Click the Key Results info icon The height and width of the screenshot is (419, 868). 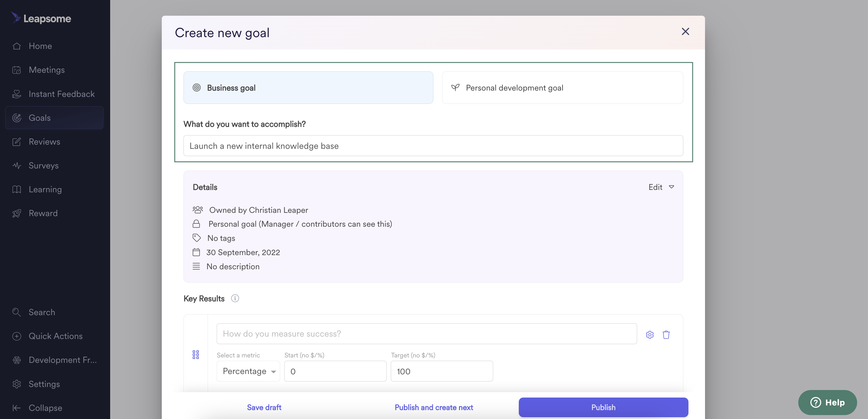[x=235, y=298]
